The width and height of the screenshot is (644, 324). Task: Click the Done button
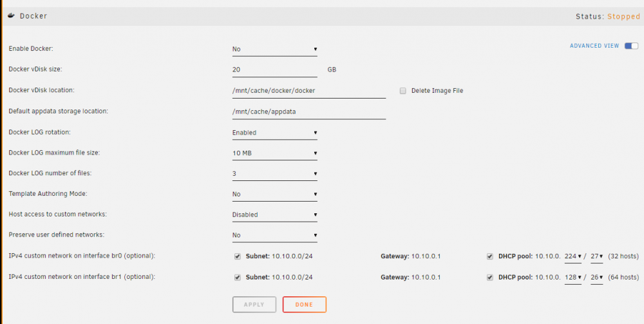[x=305, y=305]
